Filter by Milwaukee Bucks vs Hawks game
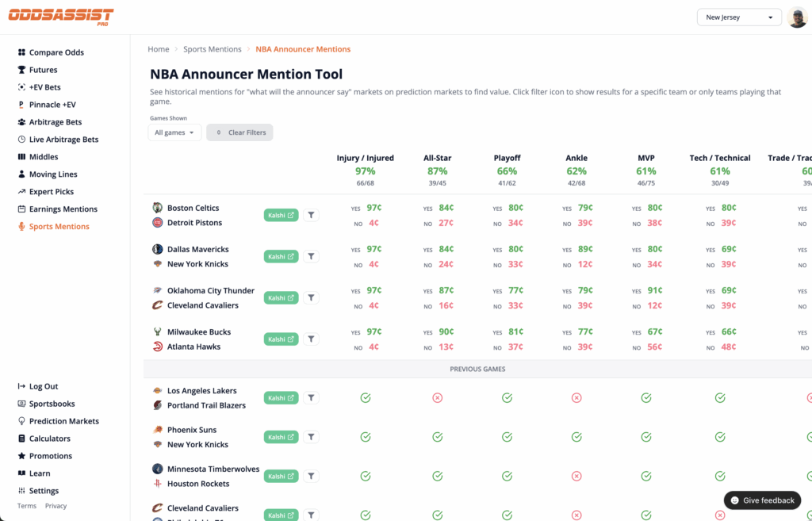Screen dimensions: 812x521 [311, 339]
